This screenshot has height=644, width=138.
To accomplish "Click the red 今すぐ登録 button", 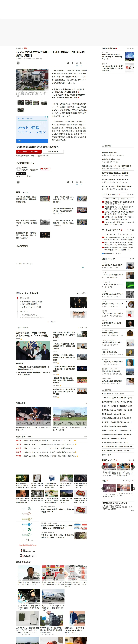I will click(29, 151).
